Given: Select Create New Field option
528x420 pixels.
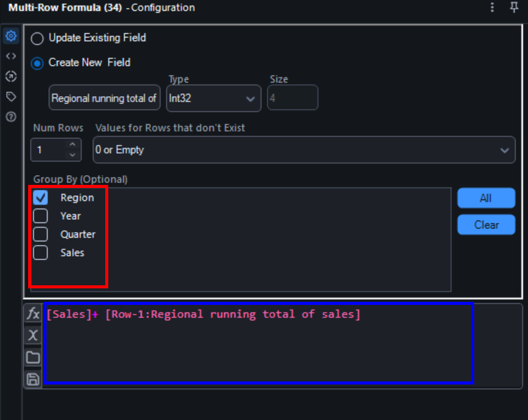Looking at the screenshot, I should pos(37,64).
